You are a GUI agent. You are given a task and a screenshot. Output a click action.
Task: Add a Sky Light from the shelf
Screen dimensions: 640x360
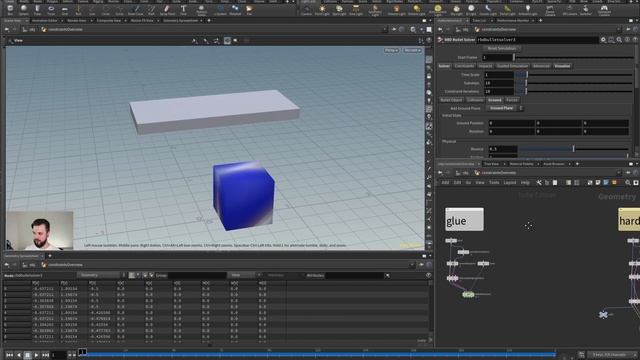tap(456, 10)
